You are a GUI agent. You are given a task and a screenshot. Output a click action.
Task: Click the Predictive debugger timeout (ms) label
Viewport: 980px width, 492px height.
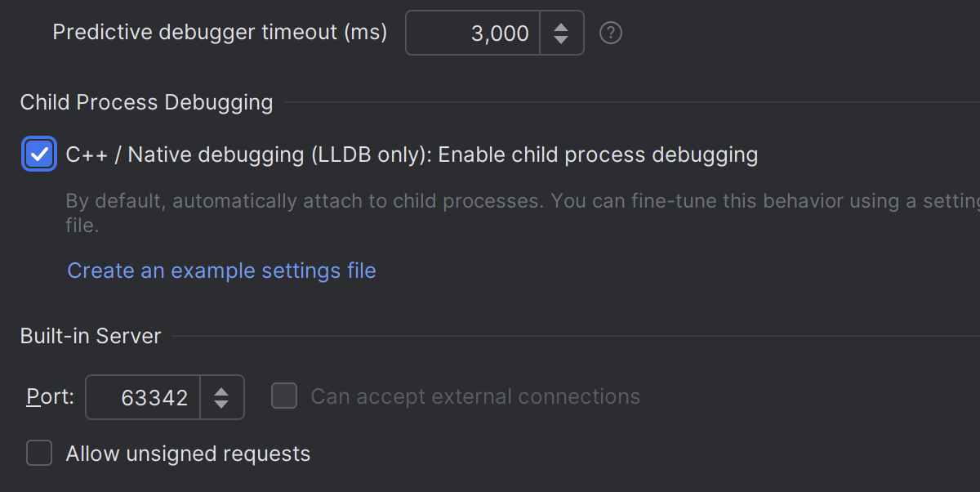pyautogui.click(x=220, y=33)
